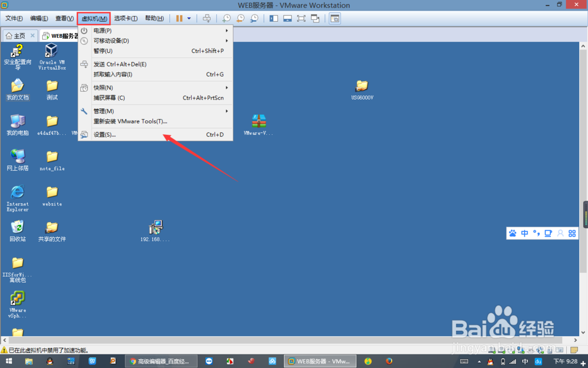Toggle the punctuation mode button on the IME bar
Screen dimensions: 588x368
click(x=536, y=233)
